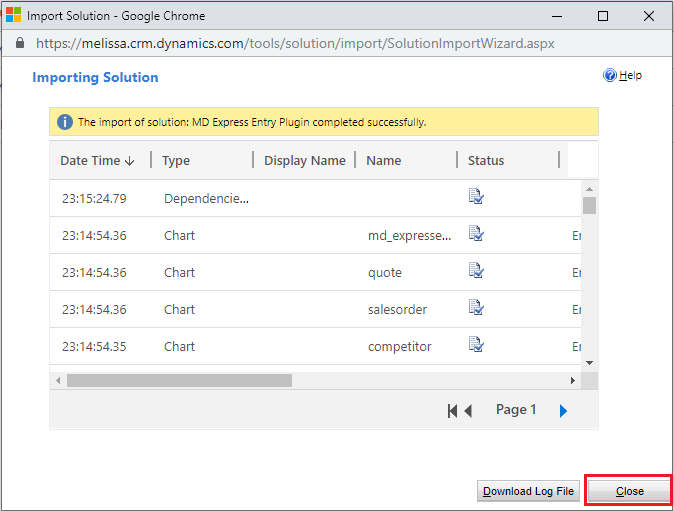Download the log file

click(x=528, y=491)
